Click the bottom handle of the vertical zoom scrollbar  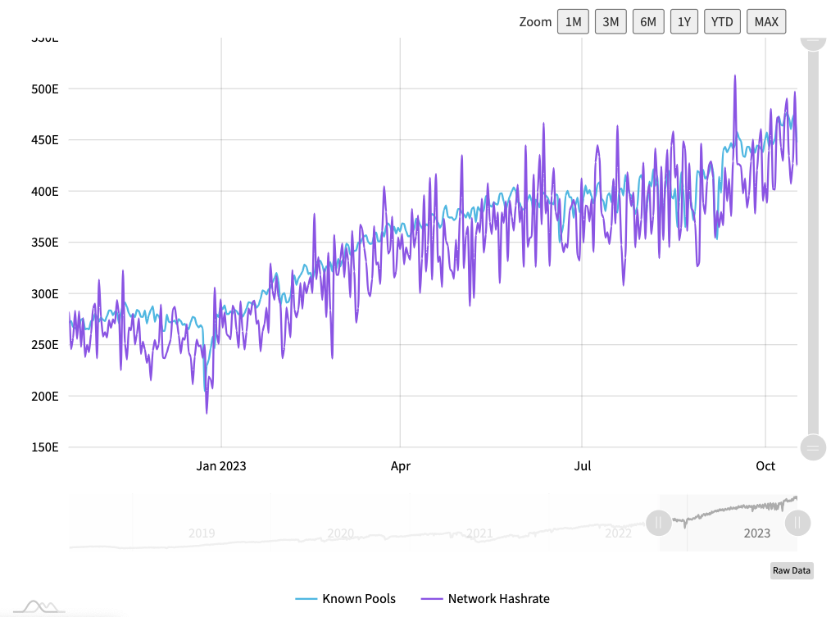coord(812,447)
